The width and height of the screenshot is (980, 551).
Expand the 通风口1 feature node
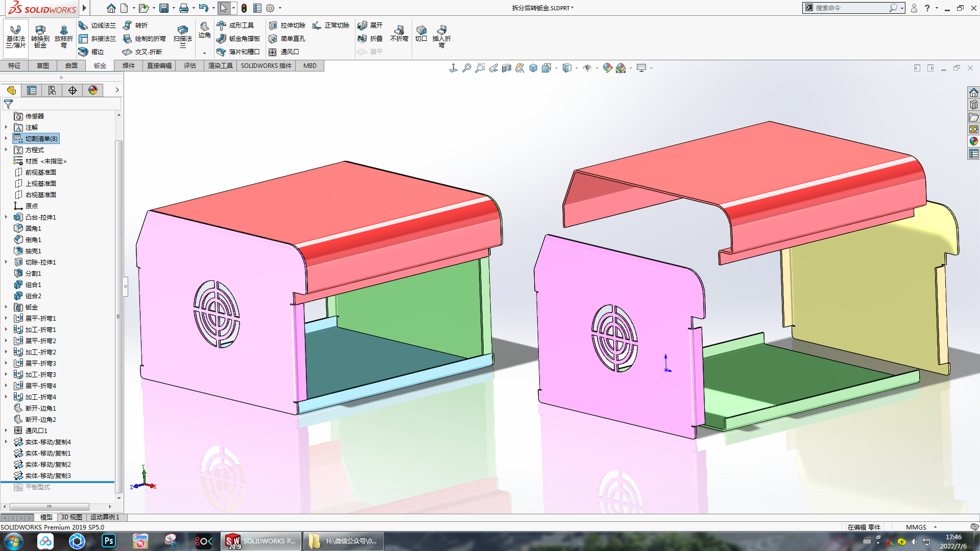point(6,430)
